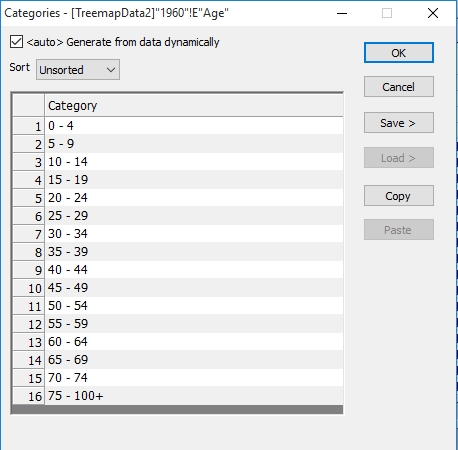Click the Cancel button
The image size is (458, 450).
pyautogui.click(x=399, y=87)
